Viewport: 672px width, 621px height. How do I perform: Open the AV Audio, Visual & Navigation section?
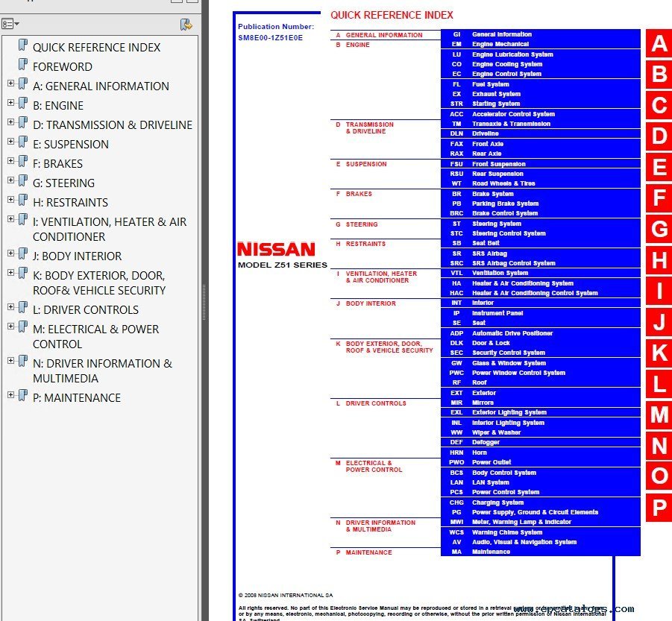click(541, 542)
